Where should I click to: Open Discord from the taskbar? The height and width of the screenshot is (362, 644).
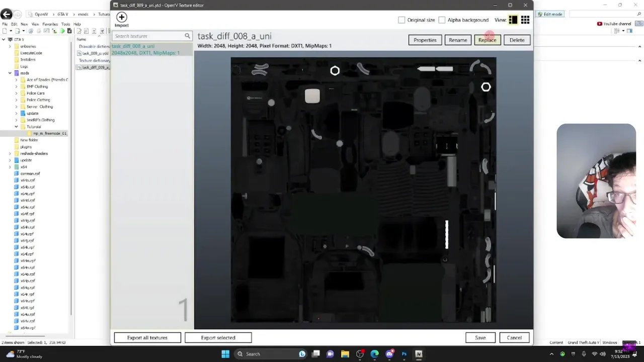(389, 354)
